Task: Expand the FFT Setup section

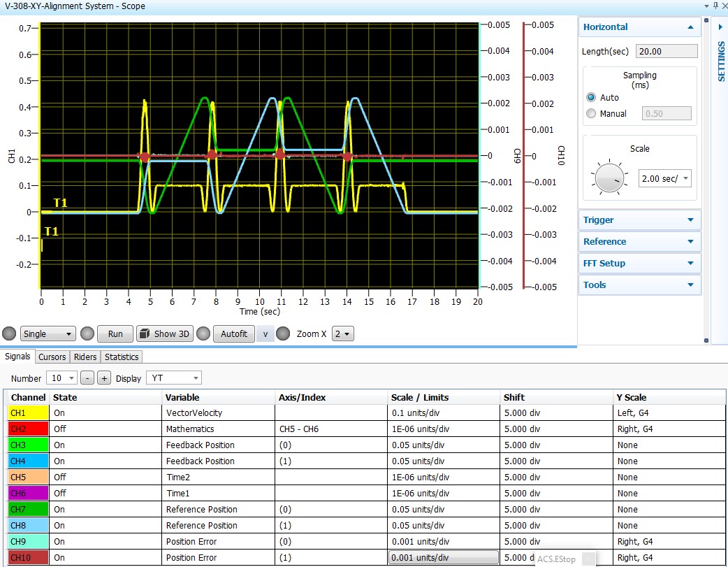Action: coord(639,263)
